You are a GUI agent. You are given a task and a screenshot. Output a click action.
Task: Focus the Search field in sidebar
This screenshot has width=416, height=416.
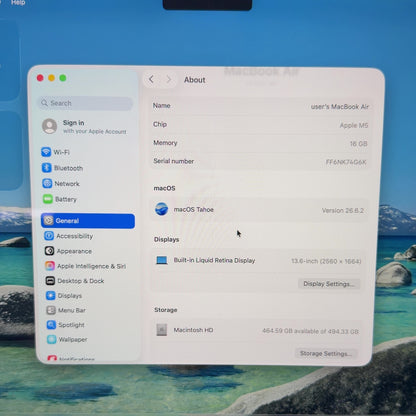tap(86, 103)
